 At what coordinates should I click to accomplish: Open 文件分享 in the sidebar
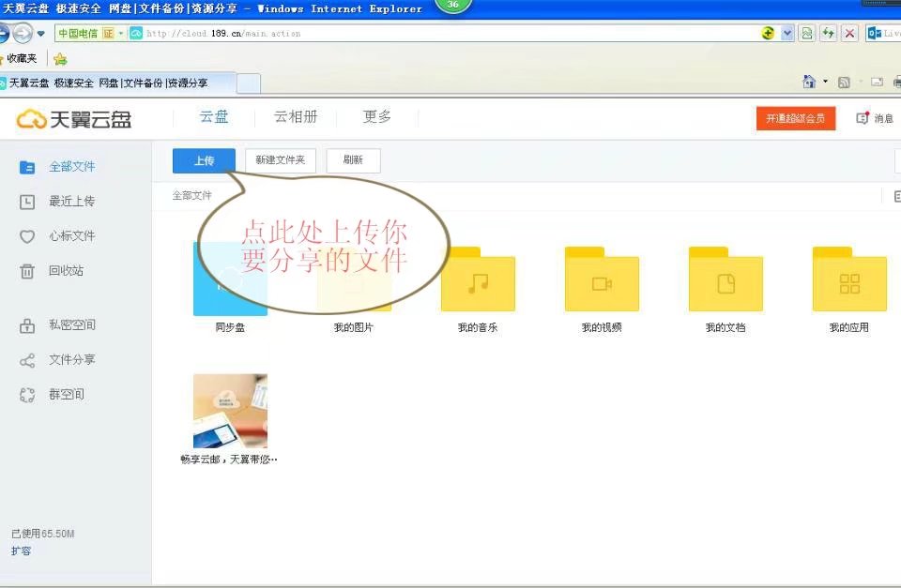point(72,360)
